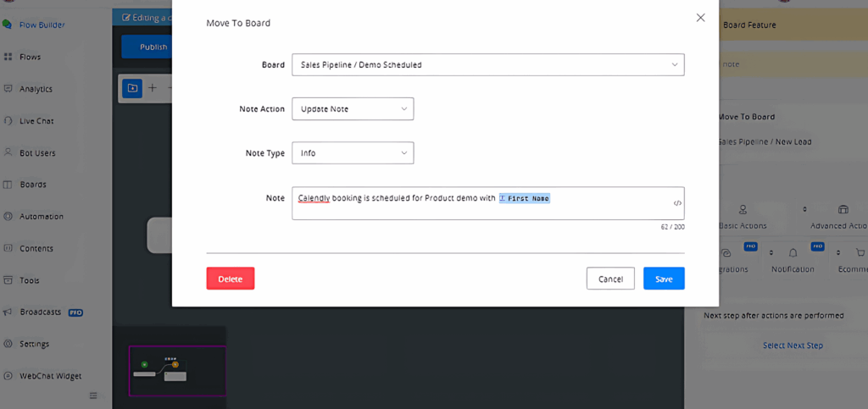Viewport: 868px width, 409px height.
Task: Click the red Delete button
Action: click(x=230, y=279)
